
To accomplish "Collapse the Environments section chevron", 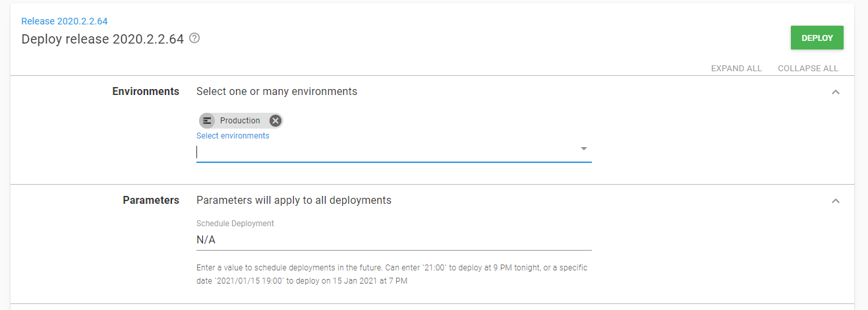I will coord(836,92).
